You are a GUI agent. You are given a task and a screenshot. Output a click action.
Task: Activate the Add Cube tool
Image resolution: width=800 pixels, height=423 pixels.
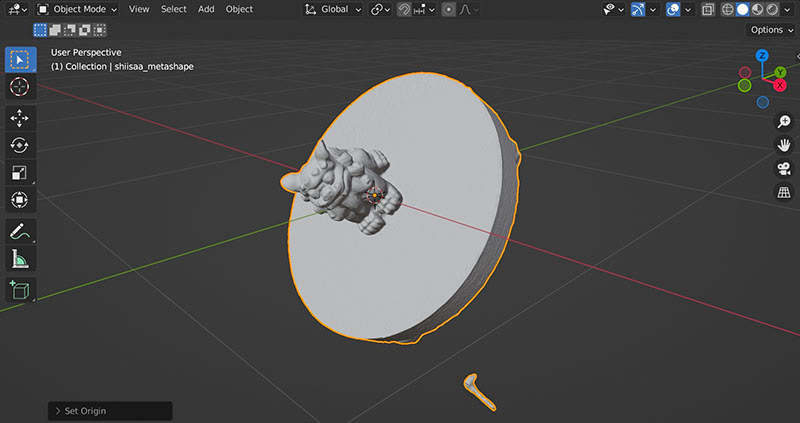point(19,290)
